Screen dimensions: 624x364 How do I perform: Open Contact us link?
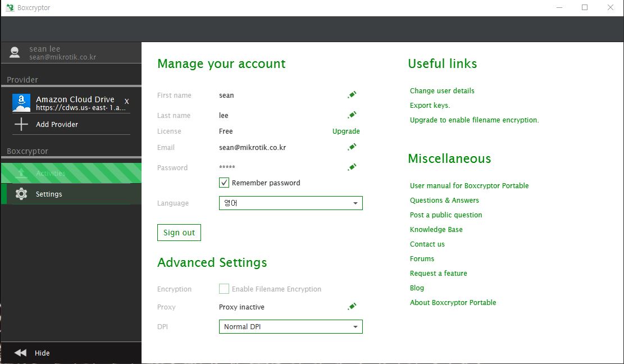tap(427, 244)
